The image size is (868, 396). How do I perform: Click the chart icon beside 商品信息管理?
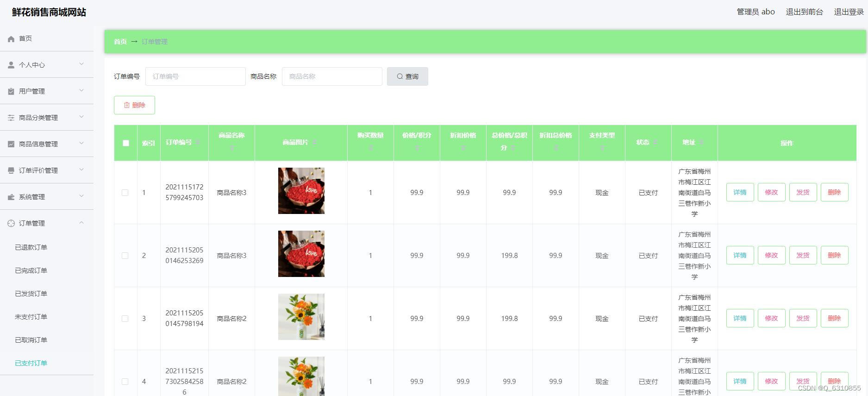(x=11, y=145)
